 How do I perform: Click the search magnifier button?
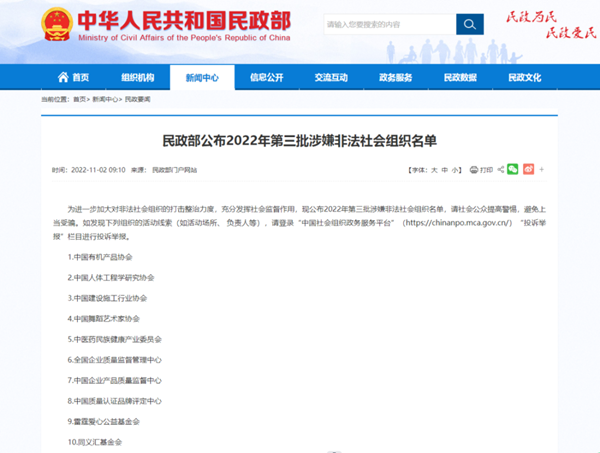469,24
